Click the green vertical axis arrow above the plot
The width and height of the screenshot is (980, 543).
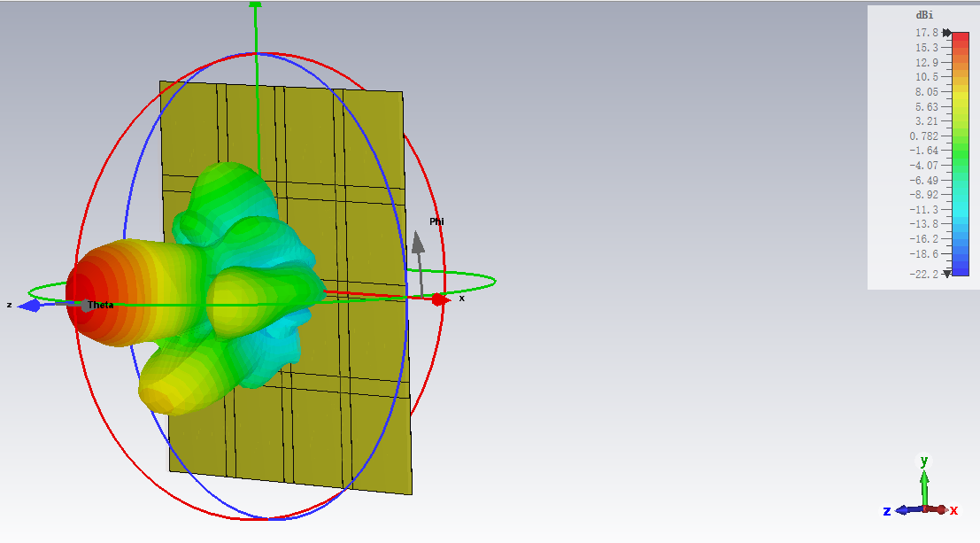(x=254, y=7)
